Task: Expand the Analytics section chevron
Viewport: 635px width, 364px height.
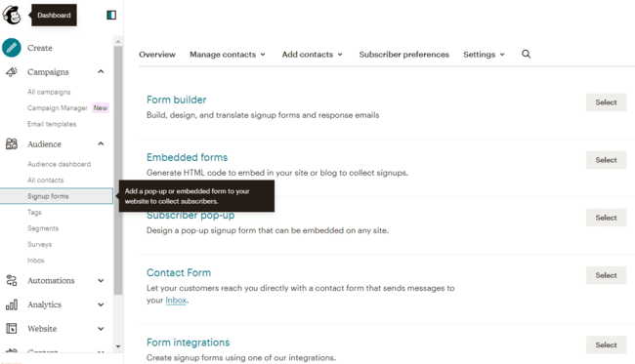Action: [x=101, y=304]
